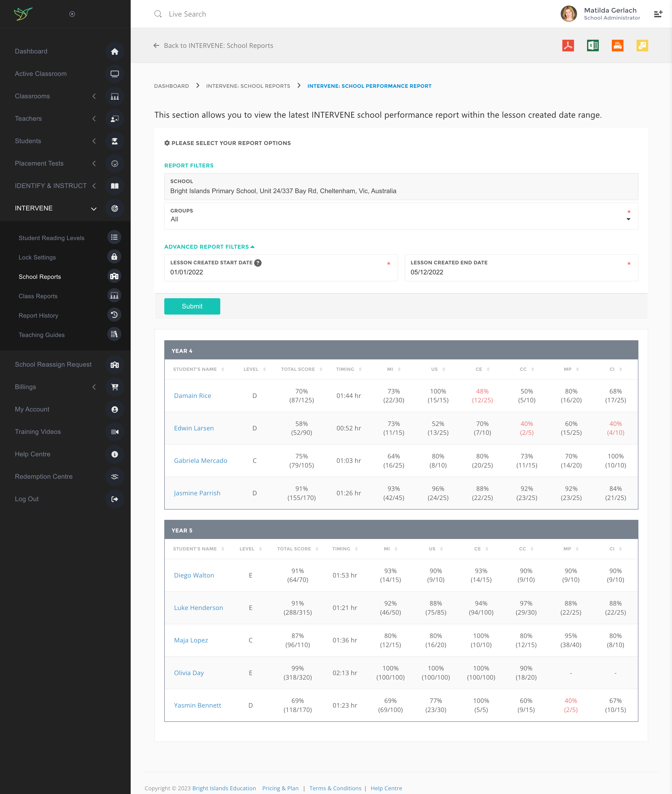Toggle sidebar pin radio icon
The height and width of the screenshot is (794, 672).
pyautogui.click(x=72, y=14)
